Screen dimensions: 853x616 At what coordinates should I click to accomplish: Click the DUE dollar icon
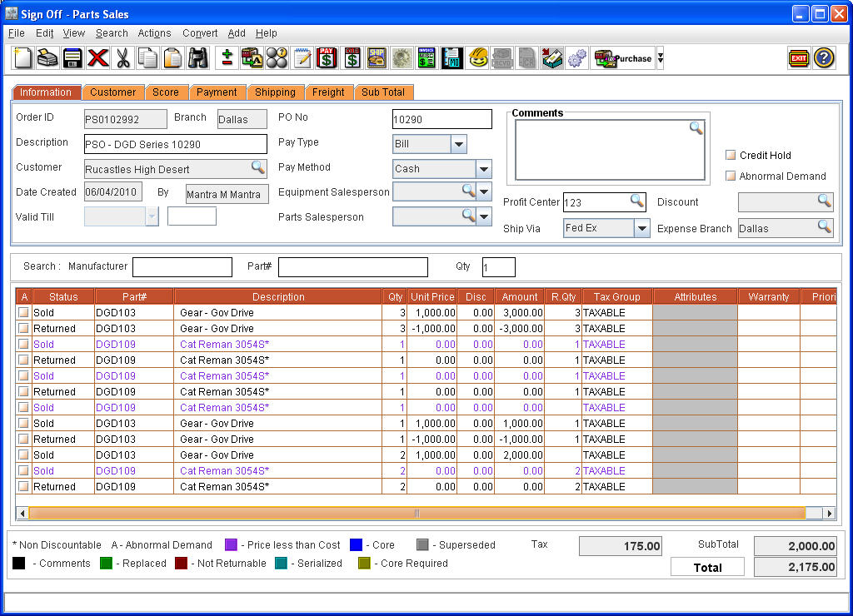[x=352, y=58]
